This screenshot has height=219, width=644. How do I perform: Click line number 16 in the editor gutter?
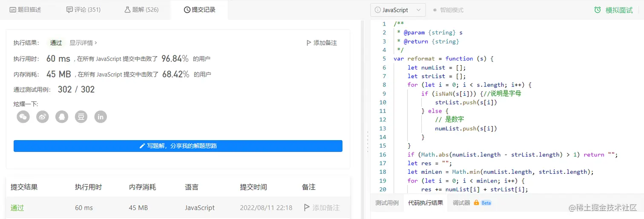[382, 154]
